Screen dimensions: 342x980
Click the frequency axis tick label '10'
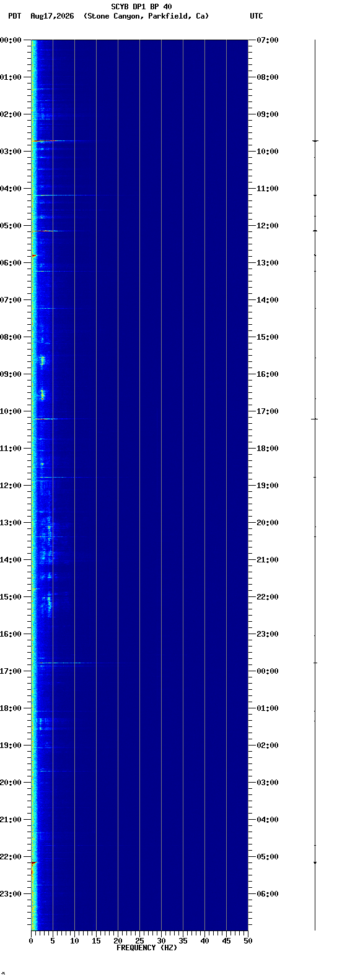(74, 941)
